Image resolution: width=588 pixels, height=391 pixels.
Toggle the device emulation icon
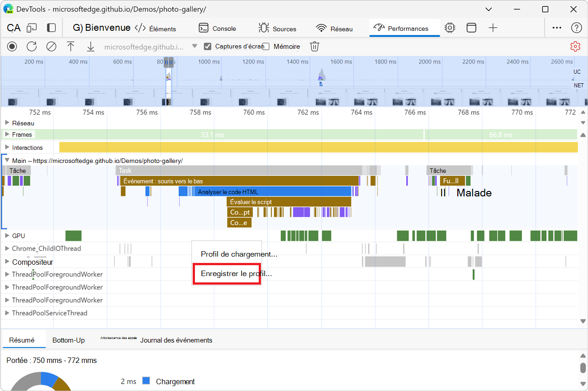tap(32, 28)
